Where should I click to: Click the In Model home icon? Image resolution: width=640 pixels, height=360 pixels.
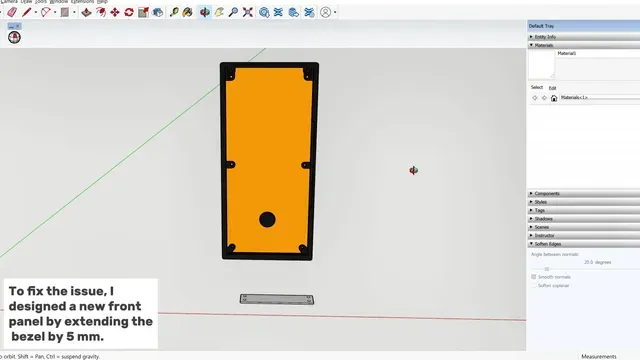pyautogui.click(x=554, y=98)
